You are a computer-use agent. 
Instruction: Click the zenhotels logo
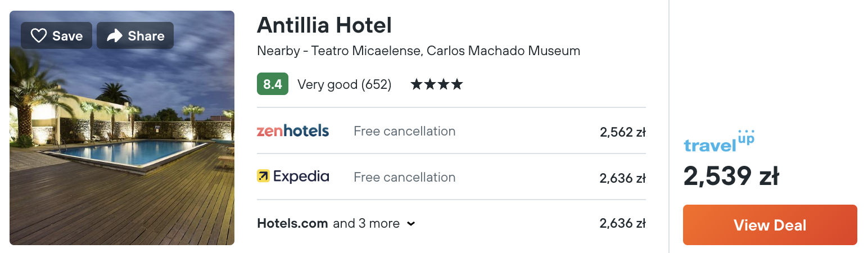293,131
